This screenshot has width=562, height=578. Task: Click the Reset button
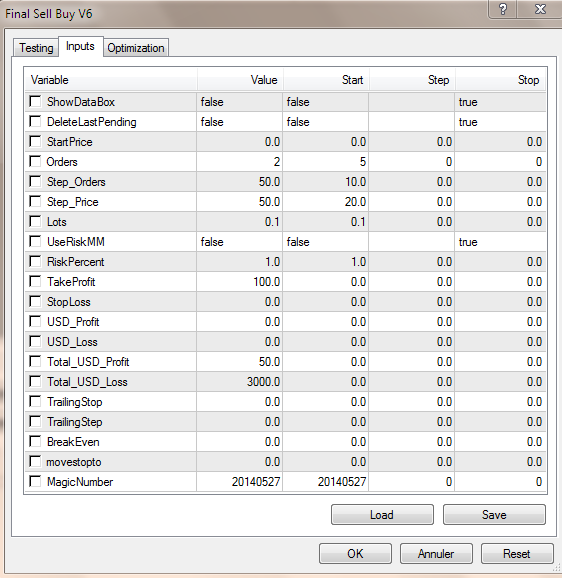point(517,554)
